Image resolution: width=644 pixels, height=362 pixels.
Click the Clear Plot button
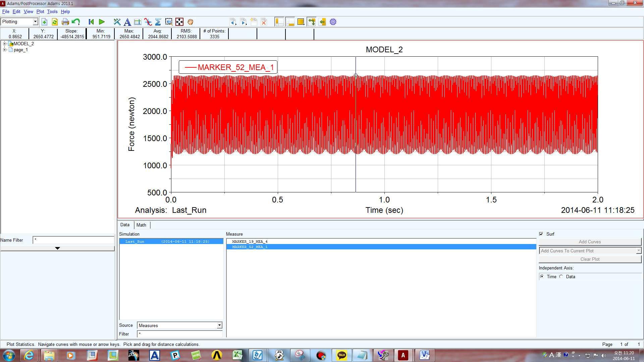(590, 259)
